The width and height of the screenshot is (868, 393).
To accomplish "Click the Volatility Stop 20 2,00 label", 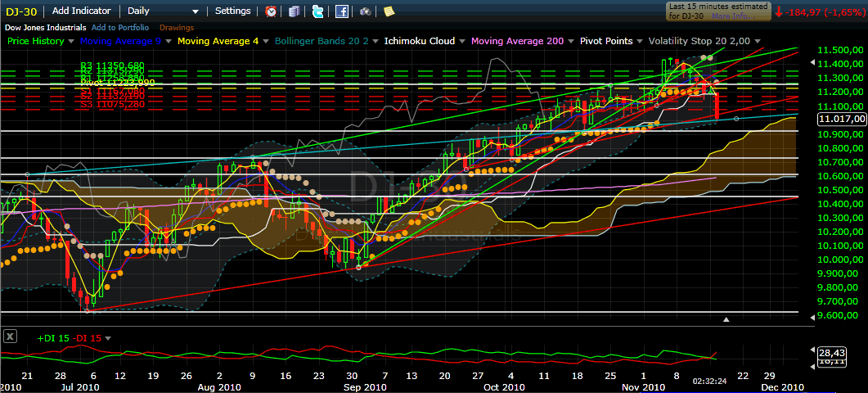I will pos(699,41).
